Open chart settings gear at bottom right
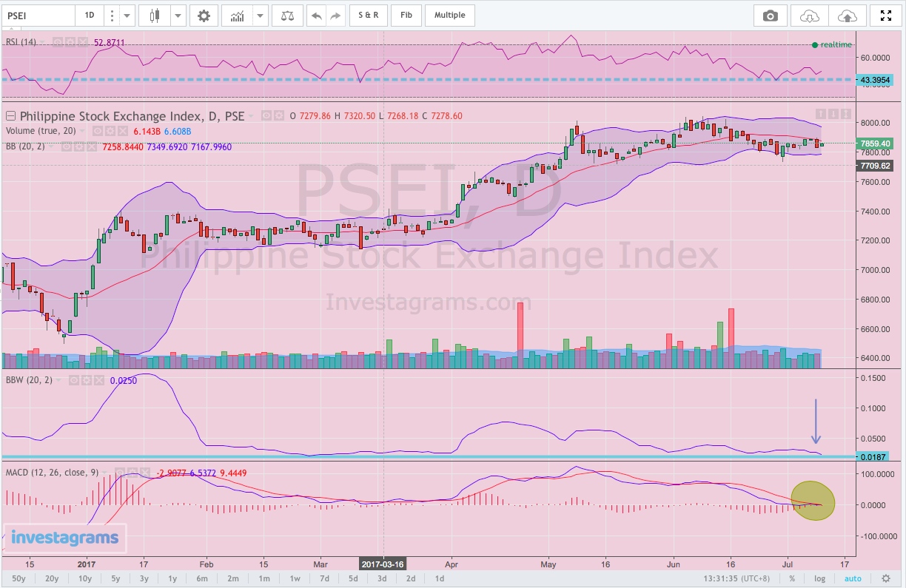The image size is (906, 588). click(886, 578)
